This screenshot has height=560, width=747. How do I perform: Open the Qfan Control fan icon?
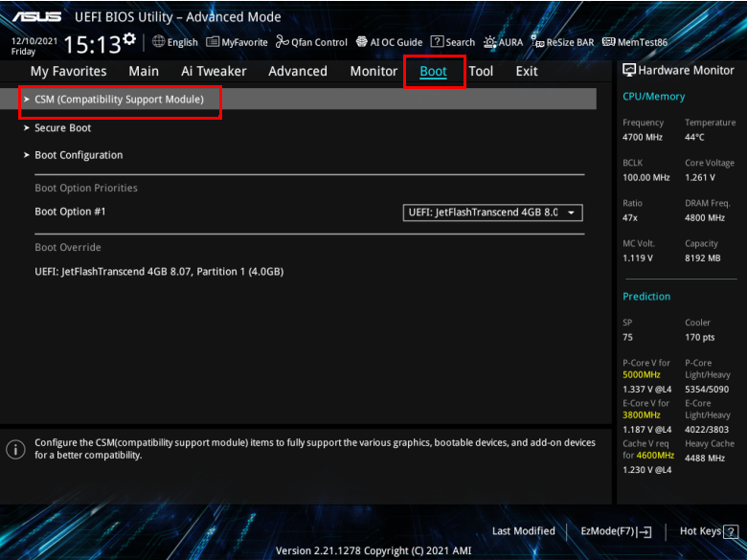pyautogui.click(x=283, y=42)
